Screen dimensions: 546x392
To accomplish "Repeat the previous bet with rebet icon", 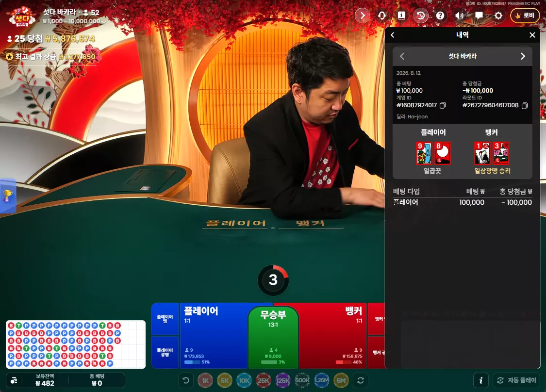I will pos(361,380).
